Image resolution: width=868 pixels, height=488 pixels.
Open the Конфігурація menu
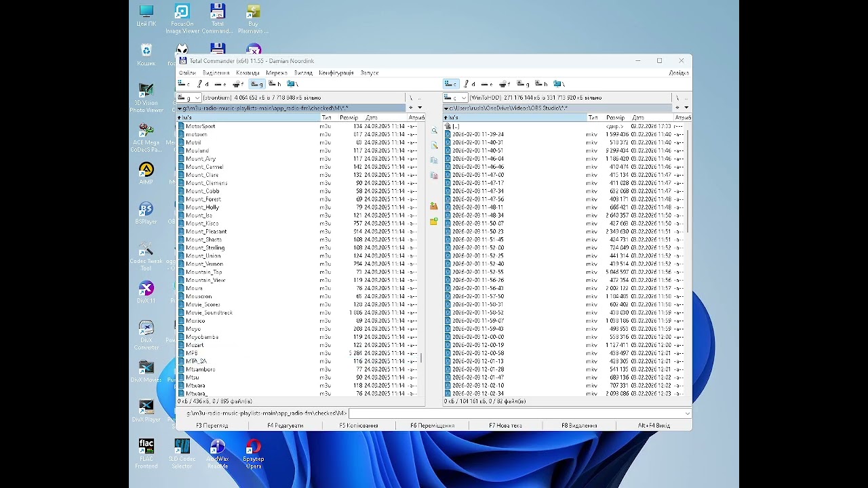(x=336, y=73)
